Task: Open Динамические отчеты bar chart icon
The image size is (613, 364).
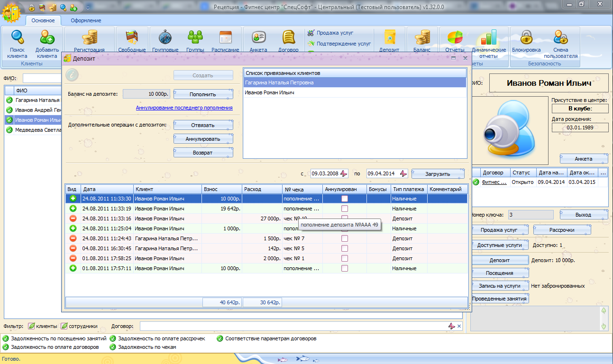Action: [488, 37]
